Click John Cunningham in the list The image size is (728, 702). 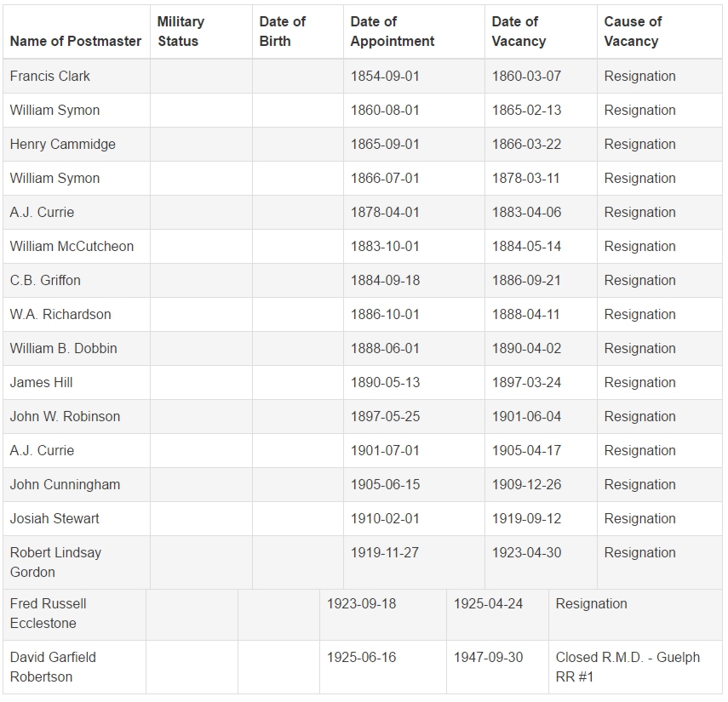pyautogui.click(x=65, y=484)
